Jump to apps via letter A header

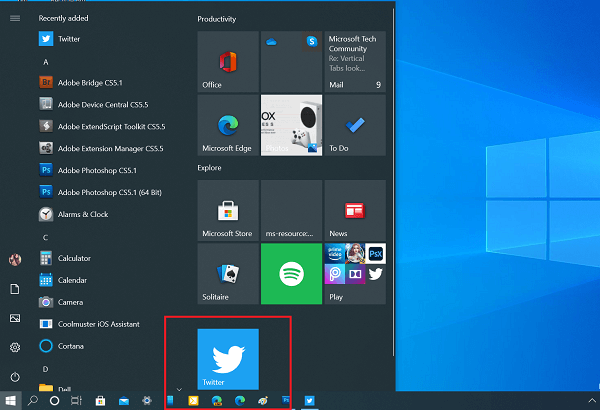46,62
